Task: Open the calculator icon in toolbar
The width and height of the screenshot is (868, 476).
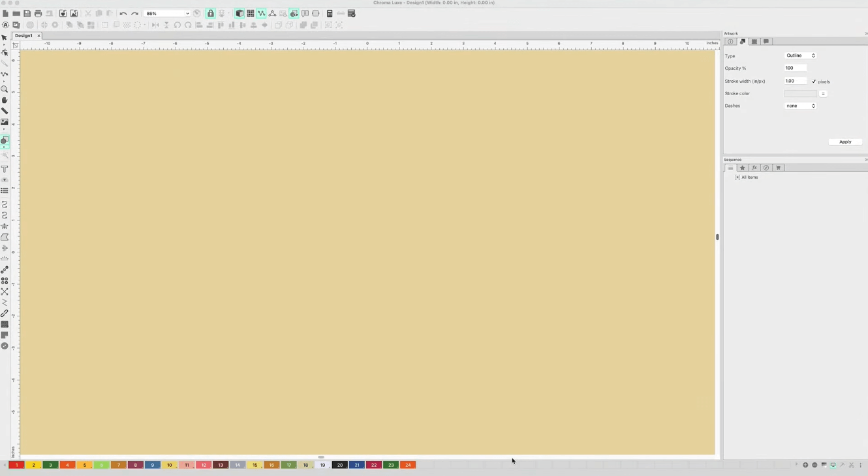Action: 330,14
